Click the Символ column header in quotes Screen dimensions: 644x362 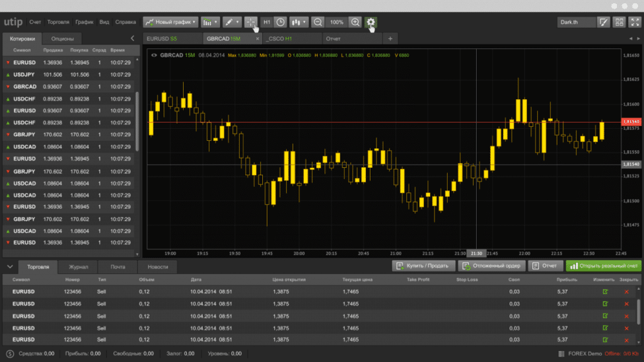point(22,50)
